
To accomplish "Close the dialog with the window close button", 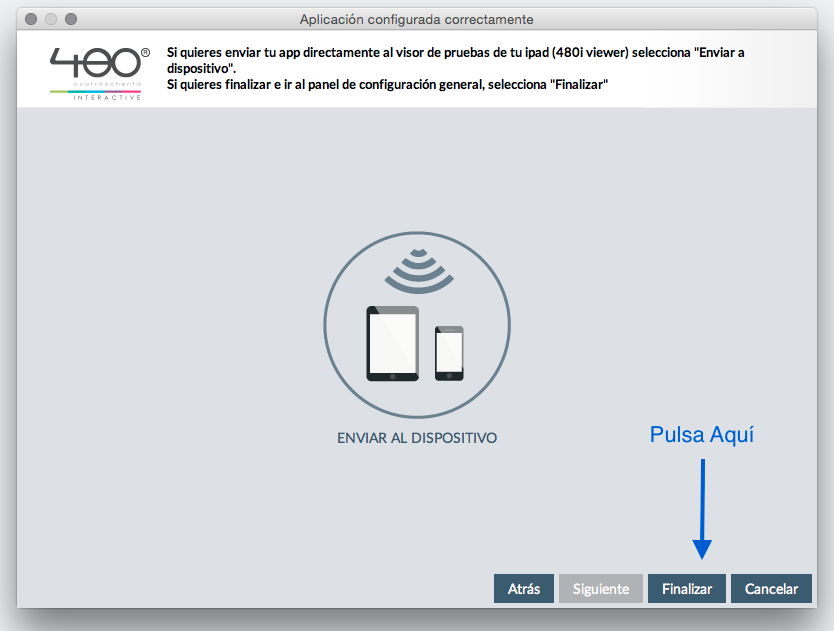I will (x=32, y=19).
